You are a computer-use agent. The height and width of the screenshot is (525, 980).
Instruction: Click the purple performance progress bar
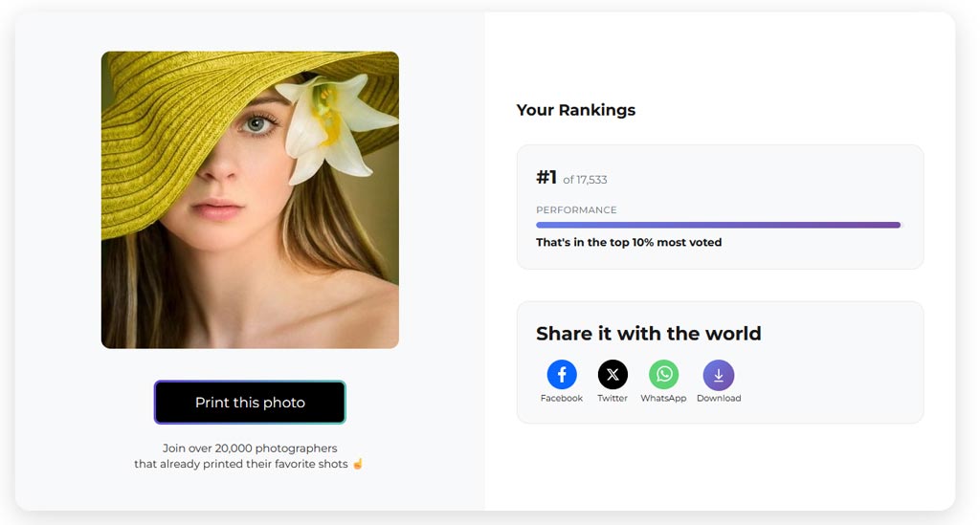pyautogui.click(x=718, y=226)
